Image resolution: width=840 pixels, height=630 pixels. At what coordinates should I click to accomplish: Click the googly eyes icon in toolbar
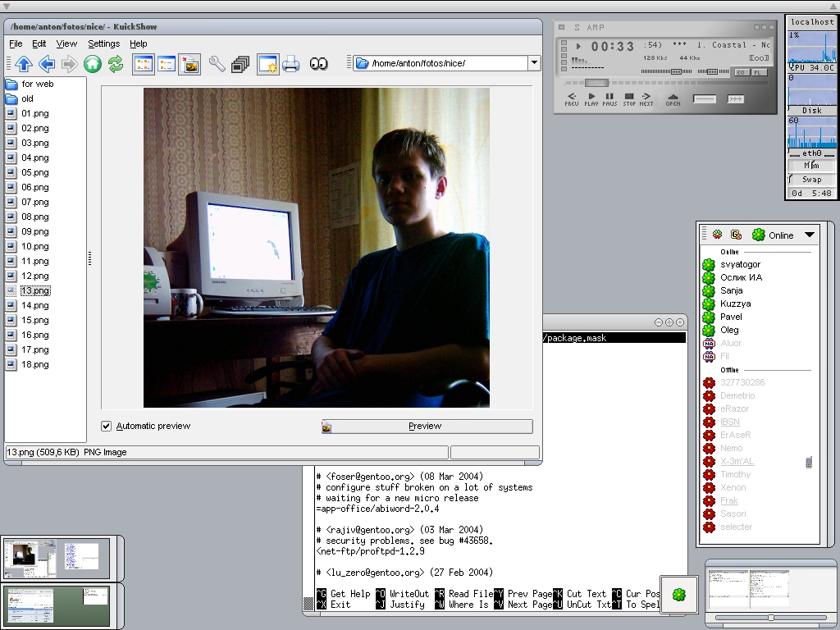319,64
